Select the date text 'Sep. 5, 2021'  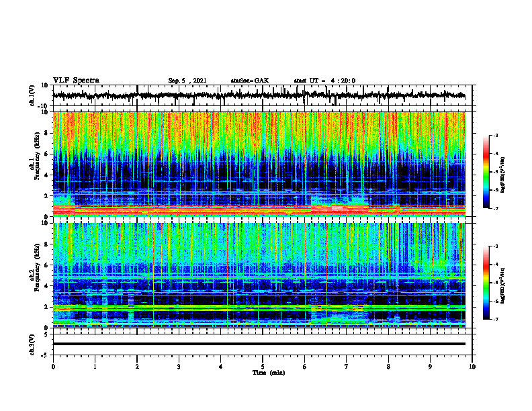(187, 81)
